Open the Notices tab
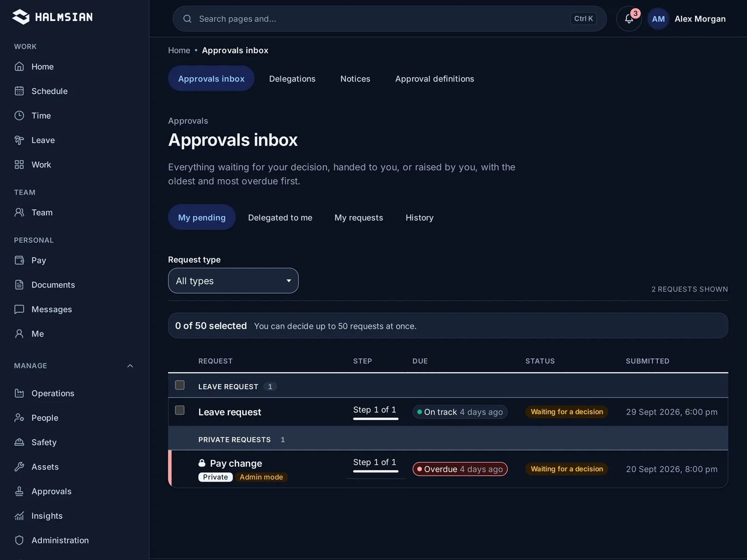747x560 pixels. [x=355, y=78]
